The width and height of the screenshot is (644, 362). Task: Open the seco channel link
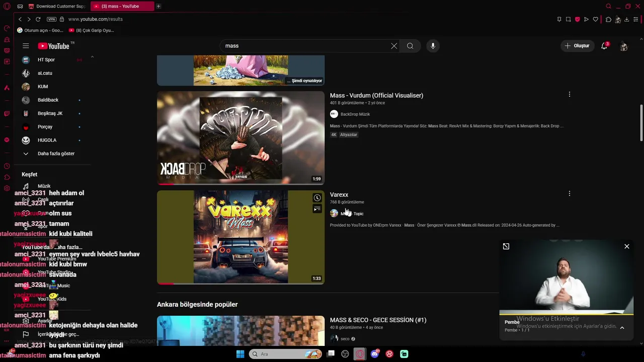click(x=345, y=339)
